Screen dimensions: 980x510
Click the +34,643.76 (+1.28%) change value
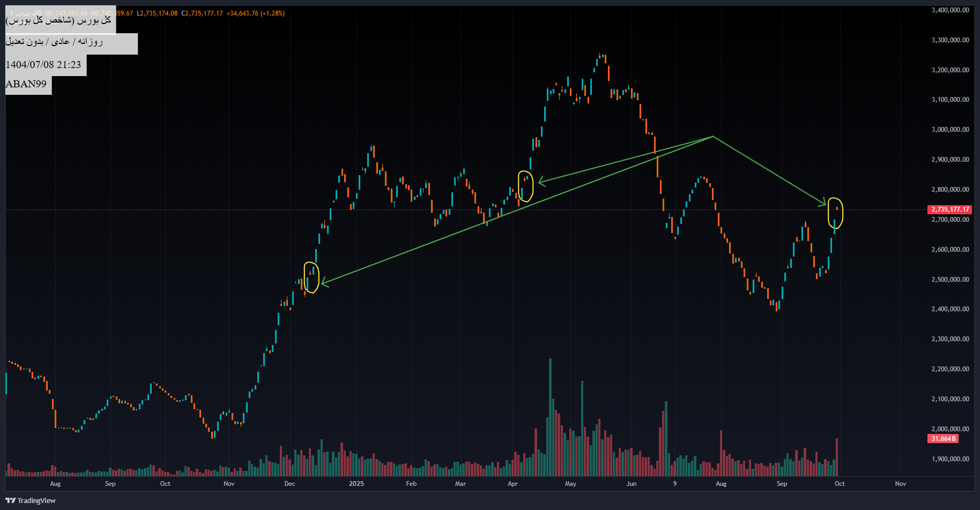point(256,13)
